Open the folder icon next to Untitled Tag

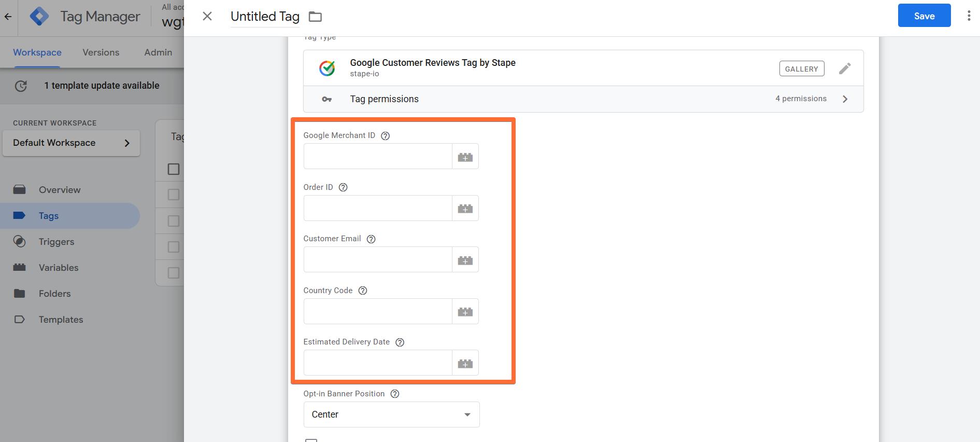pyautogui.click(x=315, y=17)
